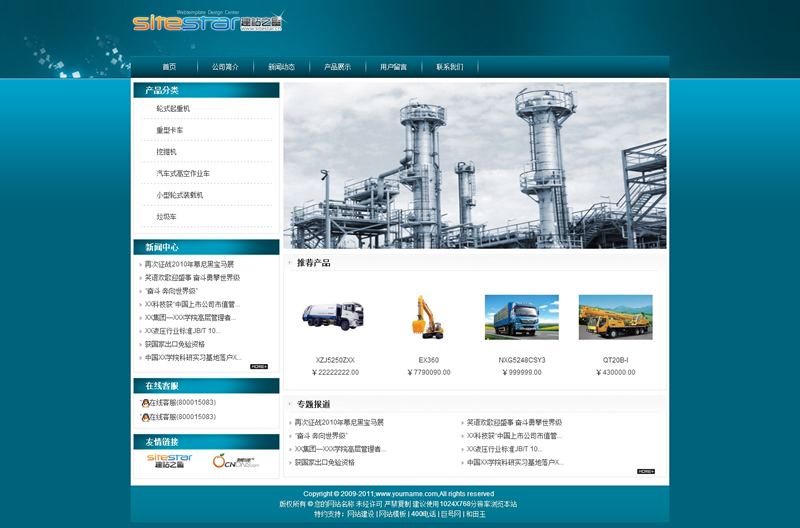Choose the 垃圾车 product category
The height and width of the screenshot is (528, 800).
(166, 217)
